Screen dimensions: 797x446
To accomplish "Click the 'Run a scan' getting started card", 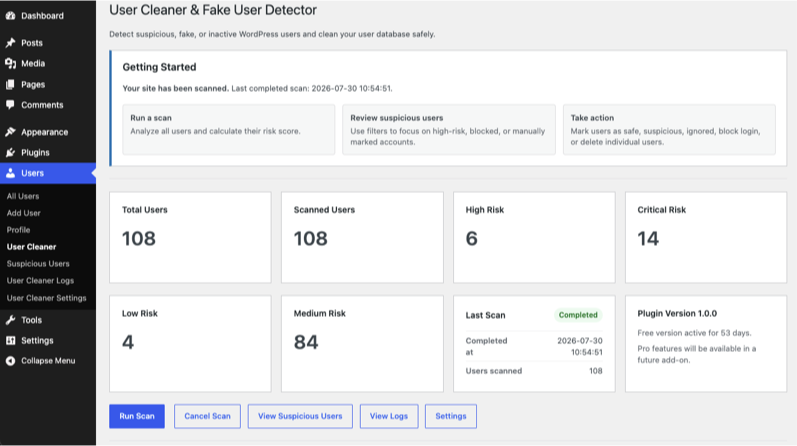I will (x=229, y=129).
